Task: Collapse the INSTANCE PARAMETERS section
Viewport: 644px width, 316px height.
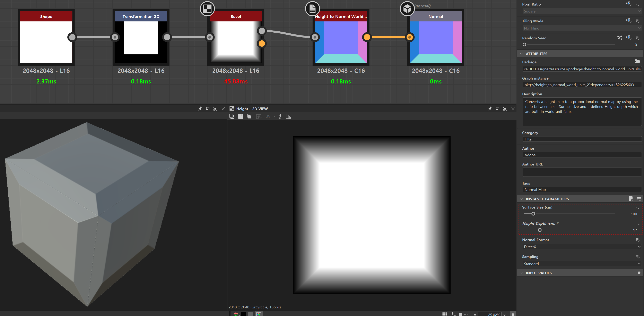Action: [x=521, y=199]
